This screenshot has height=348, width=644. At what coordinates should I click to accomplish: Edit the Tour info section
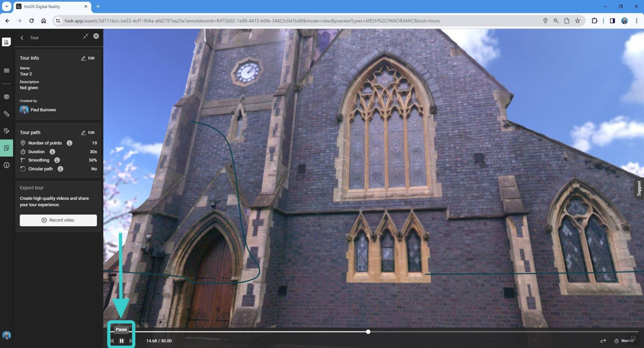click(88, 58)
